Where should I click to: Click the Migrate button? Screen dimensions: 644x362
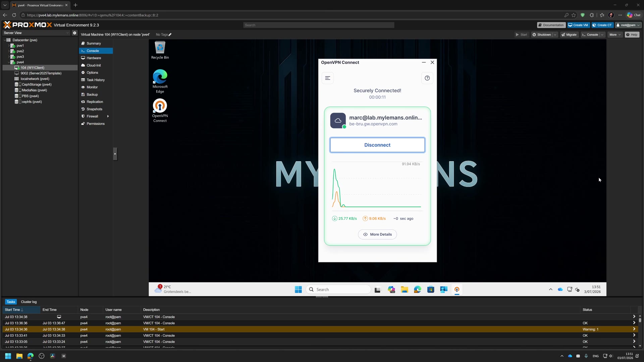pos(569,35)
